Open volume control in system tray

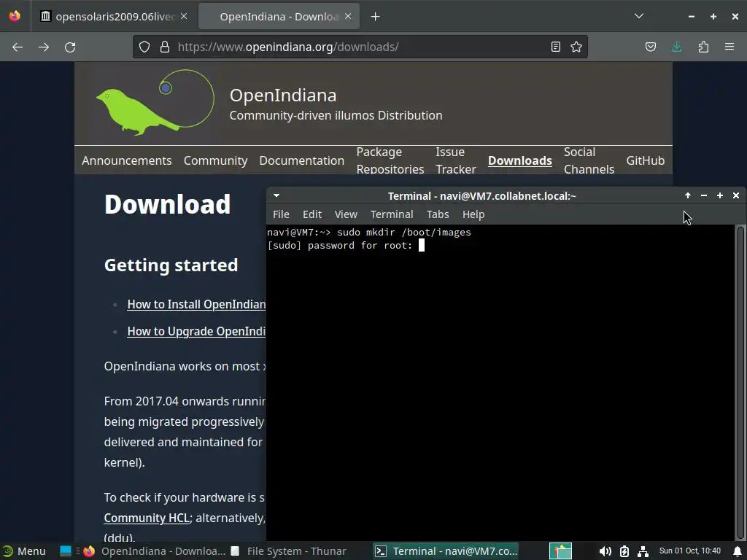pos(605,551)
